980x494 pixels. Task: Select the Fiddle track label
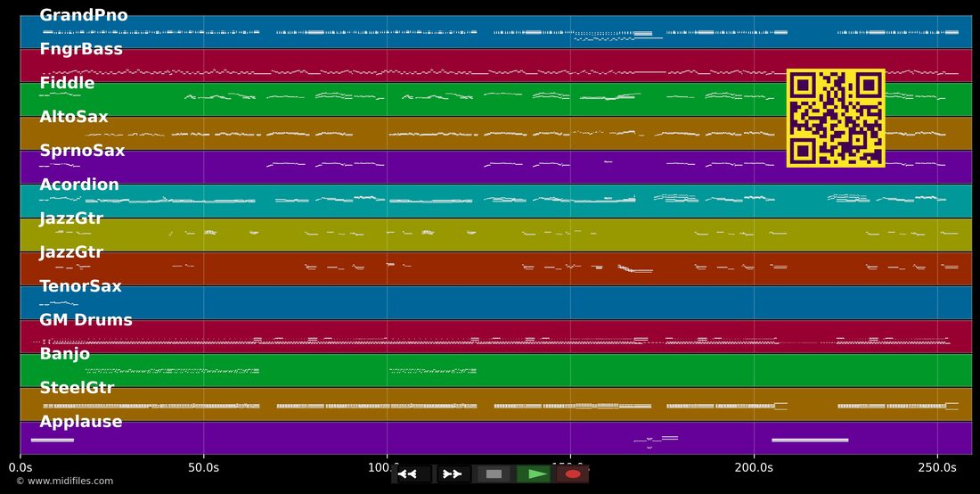68,83
